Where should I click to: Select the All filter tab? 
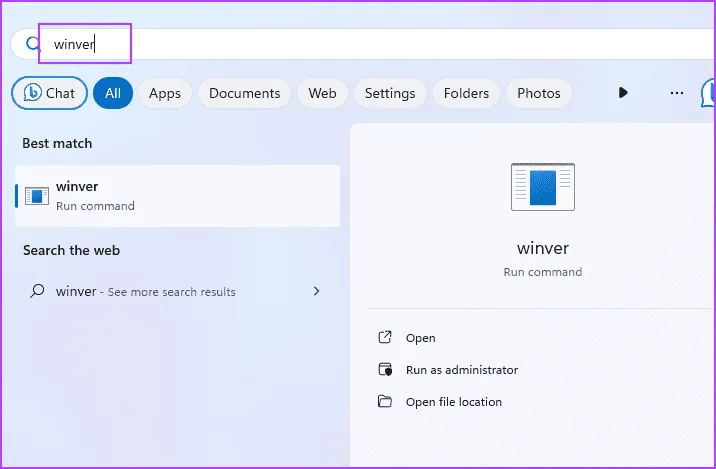tap(113, 93)
